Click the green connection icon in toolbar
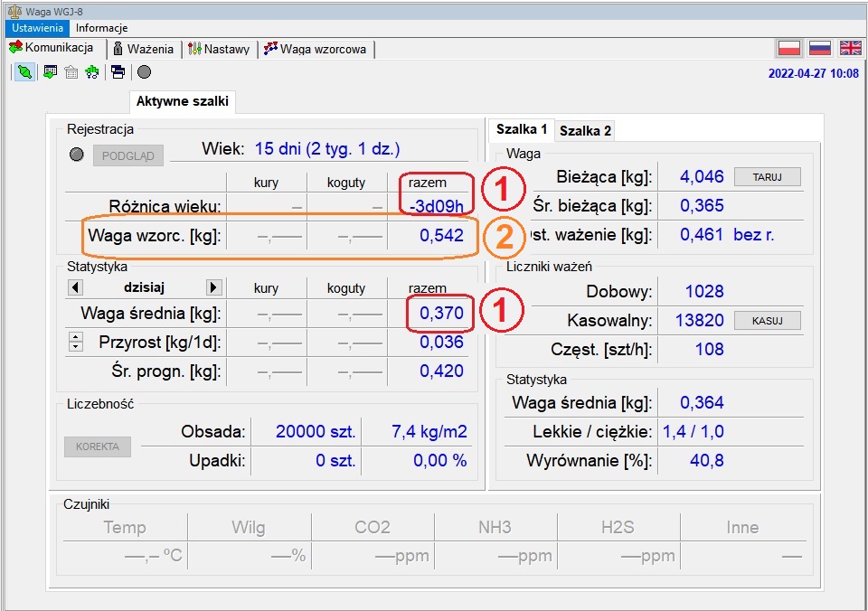This screenshot has width=868, height=611. pos(24,72)
